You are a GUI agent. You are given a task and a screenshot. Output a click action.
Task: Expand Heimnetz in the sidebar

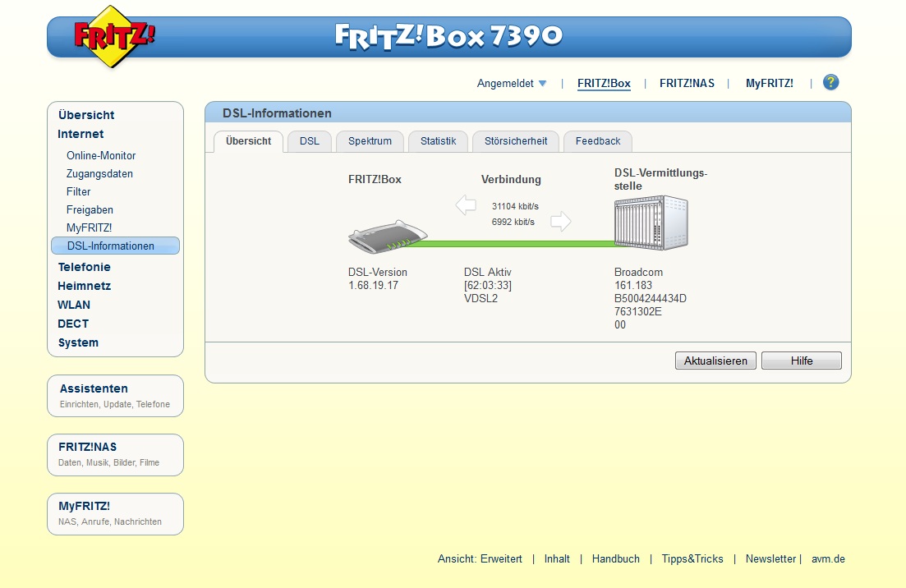[84, 286]
